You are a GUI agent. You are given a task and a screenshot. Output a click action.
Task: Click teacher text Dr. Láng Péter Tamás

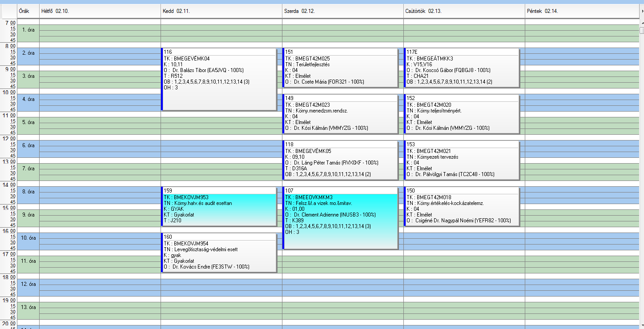316,163
